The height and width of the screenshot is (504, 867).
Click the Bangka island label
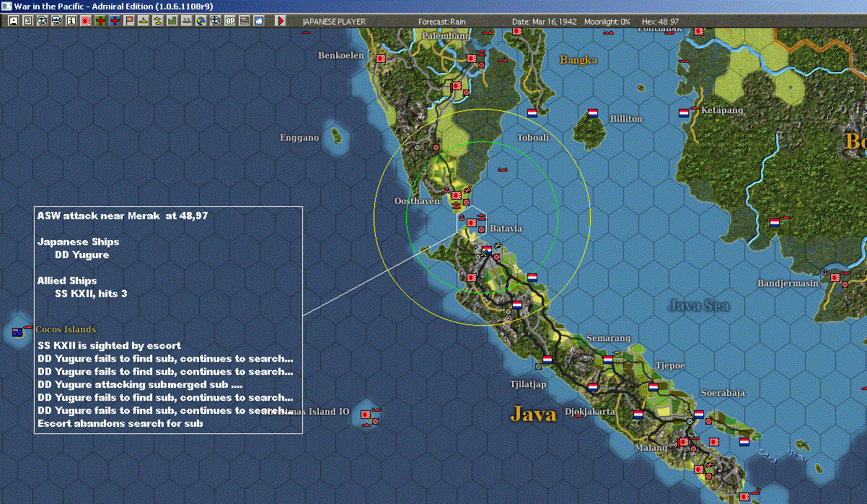click(578, 60)
